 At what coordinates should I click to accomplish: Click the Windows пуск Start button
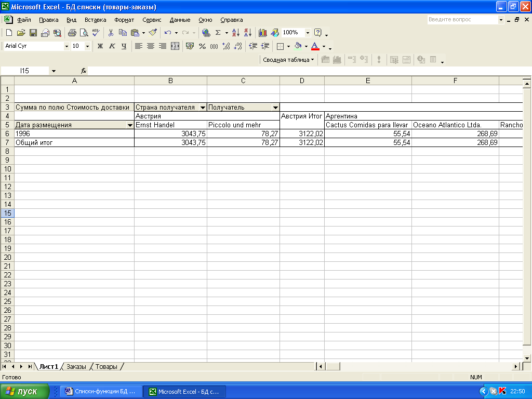click(24, 391)
